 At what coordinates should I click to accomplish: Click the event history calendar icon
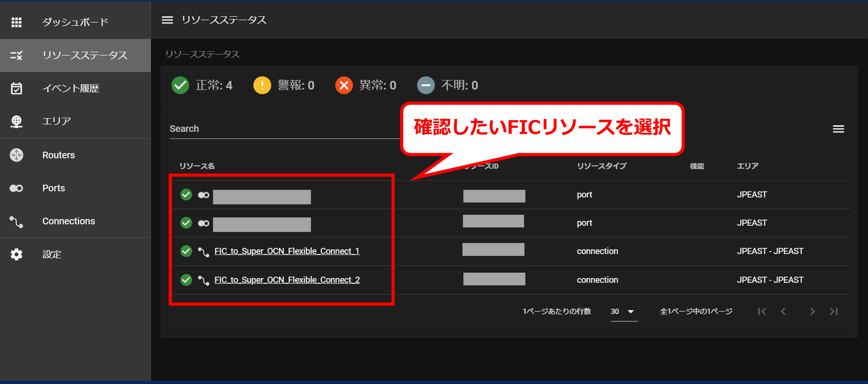tap(16, 88)
